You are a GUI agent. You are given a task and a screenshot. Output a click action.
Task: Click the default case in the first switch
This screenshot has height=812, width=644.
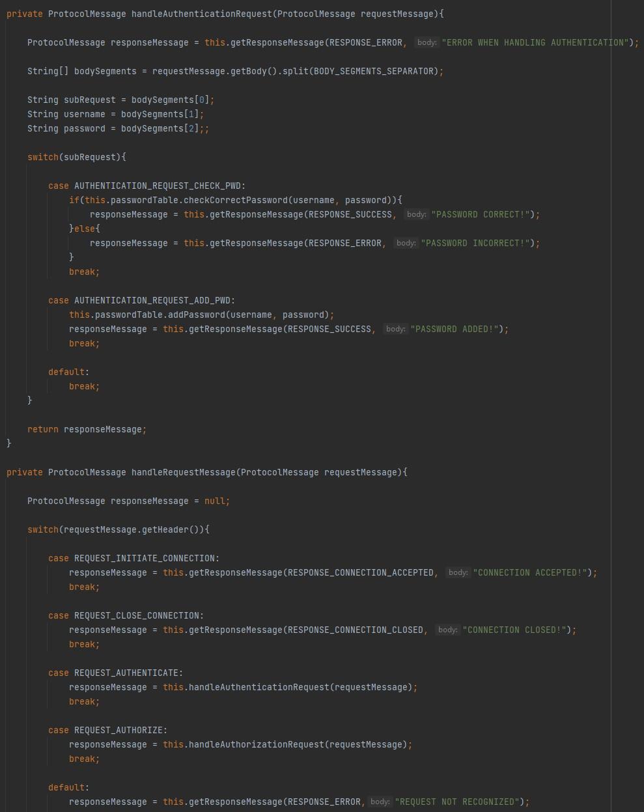(65, 372)
